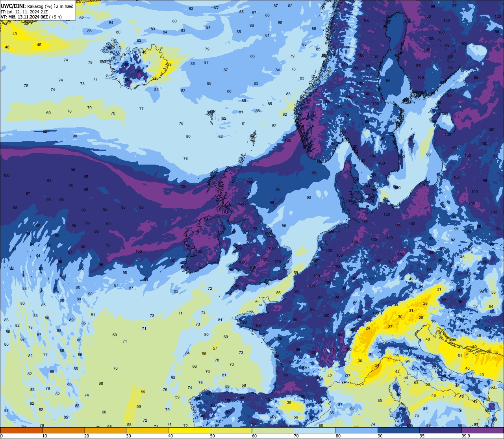Click the legend tick label '90'

click(380, 436)
